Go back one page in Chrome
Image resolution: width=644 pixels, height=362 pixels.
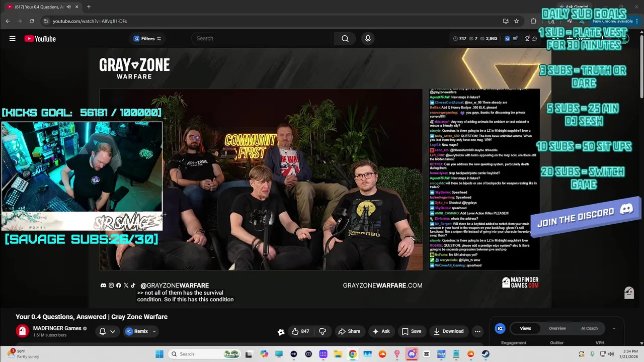8,21
